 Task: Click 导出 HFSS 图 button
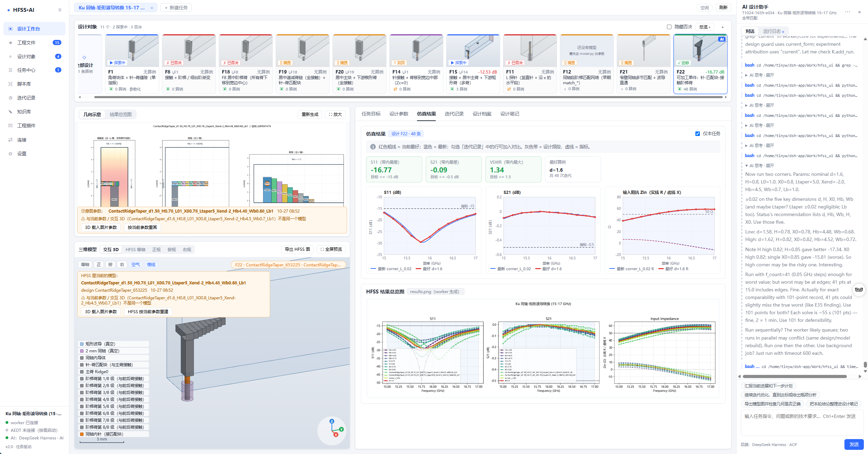point(297,249)
